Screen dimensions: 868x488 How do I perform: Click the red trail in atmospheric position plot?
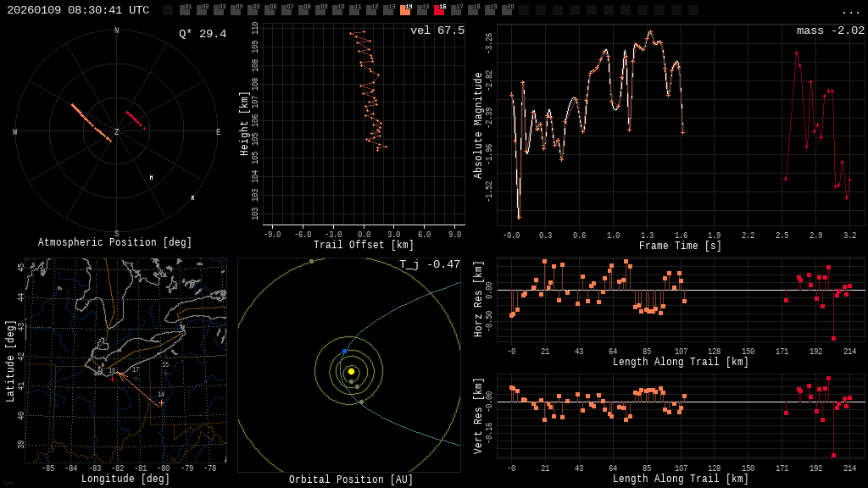pyautogui.click(x=136, y=120)
